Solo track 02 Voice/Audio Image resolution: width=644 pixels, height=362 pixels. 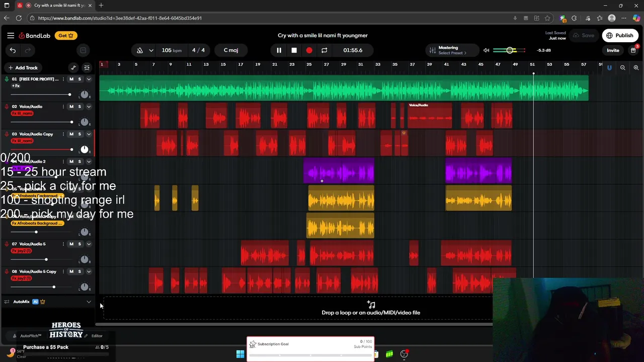(x=79, y=107)
